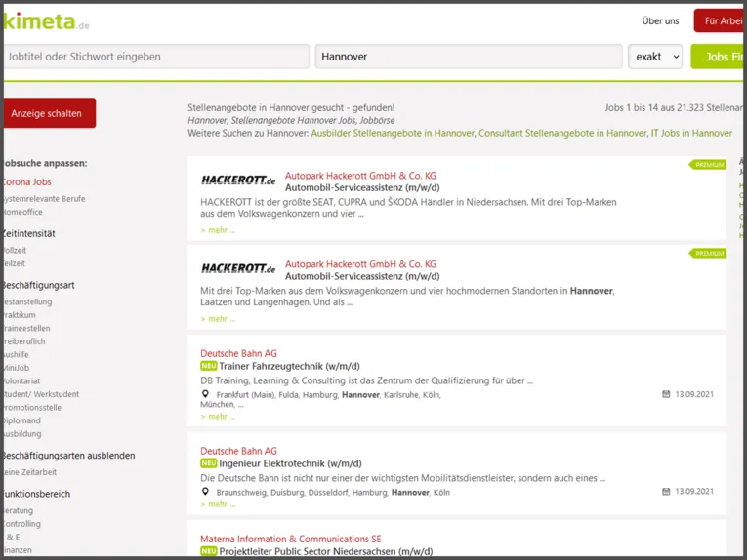Open Deutsche Bahn AG link above Trainer Fahrzeugtechnik
Screen dimensions: 747x560
pos(238,353)
